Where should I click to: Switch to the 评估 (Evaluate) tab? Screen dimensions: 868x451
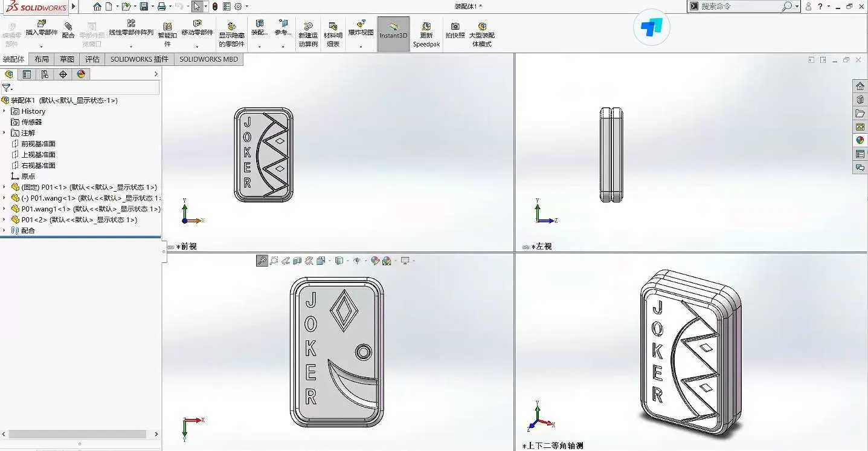point(92,59)
